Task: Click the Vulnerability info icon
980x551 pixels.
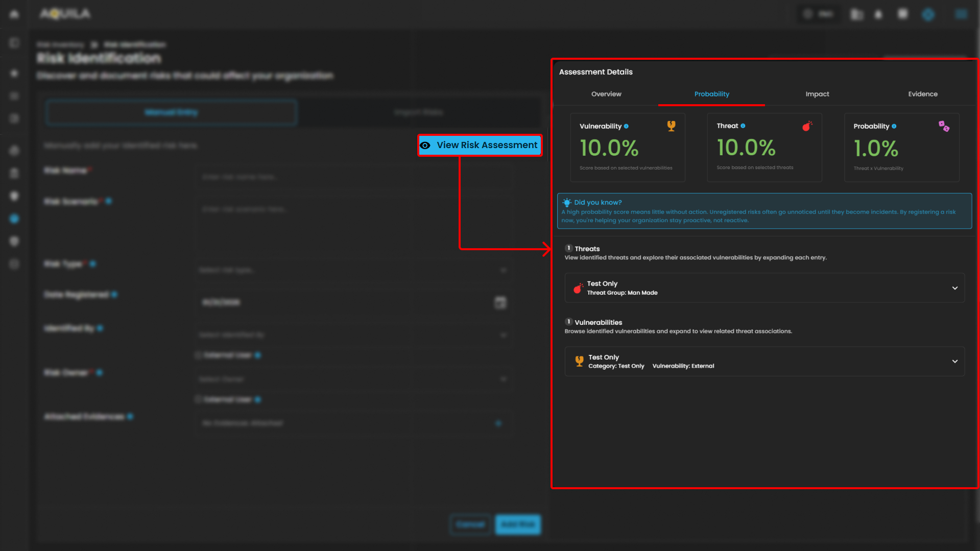Action: coord(626,126)
